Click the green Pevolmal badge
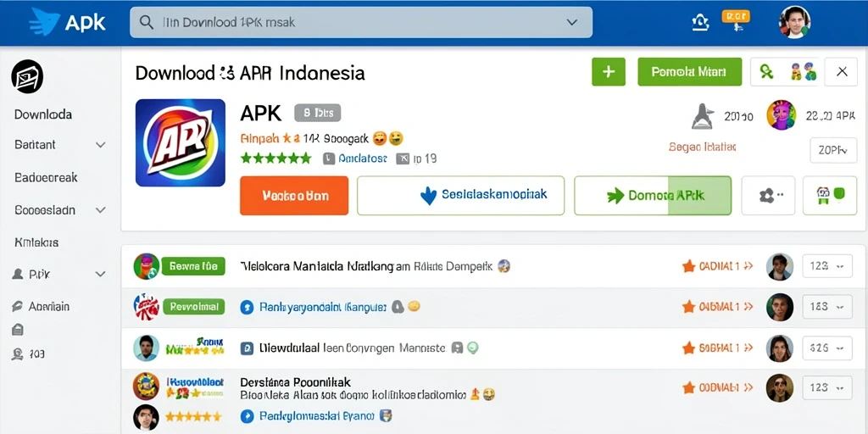Screen dimensions: 868x434 click(194, 306)
